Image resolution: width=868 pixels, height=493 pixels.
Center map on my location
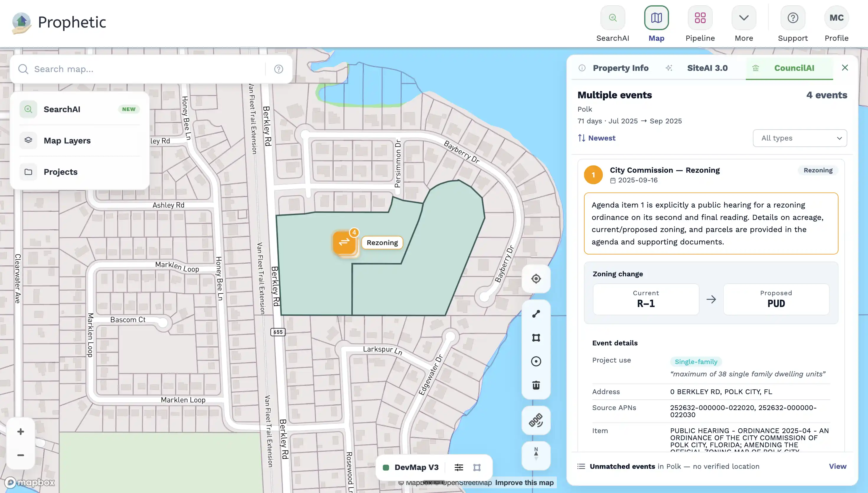[536, 279]
